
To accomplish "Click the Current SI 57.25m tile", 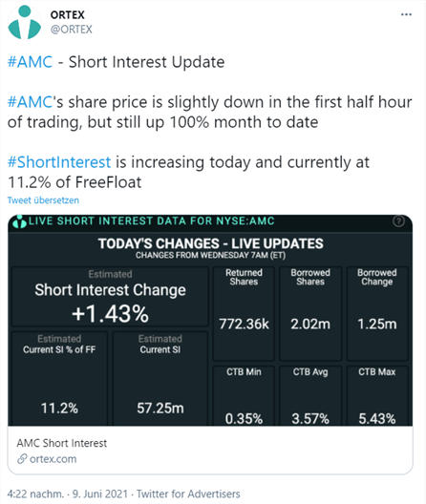I will (160, 379).
